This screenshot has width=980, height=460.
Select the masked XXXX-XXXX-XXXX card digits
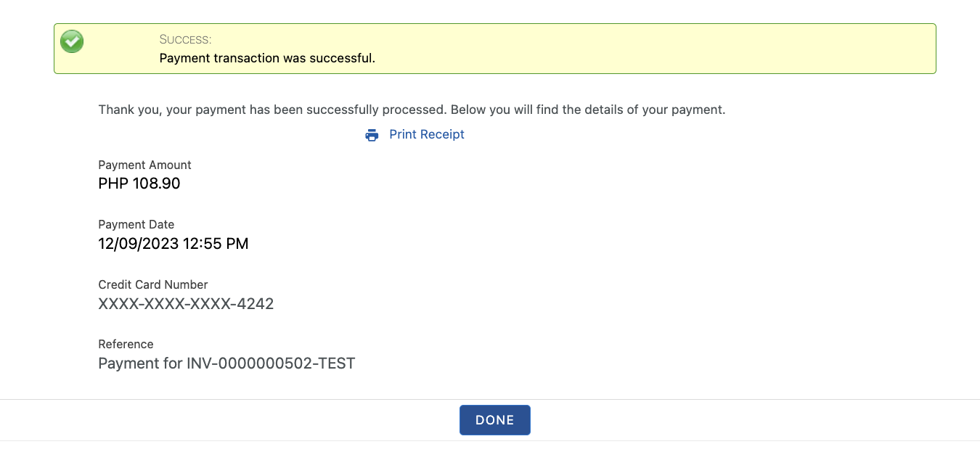coord(164,304)
